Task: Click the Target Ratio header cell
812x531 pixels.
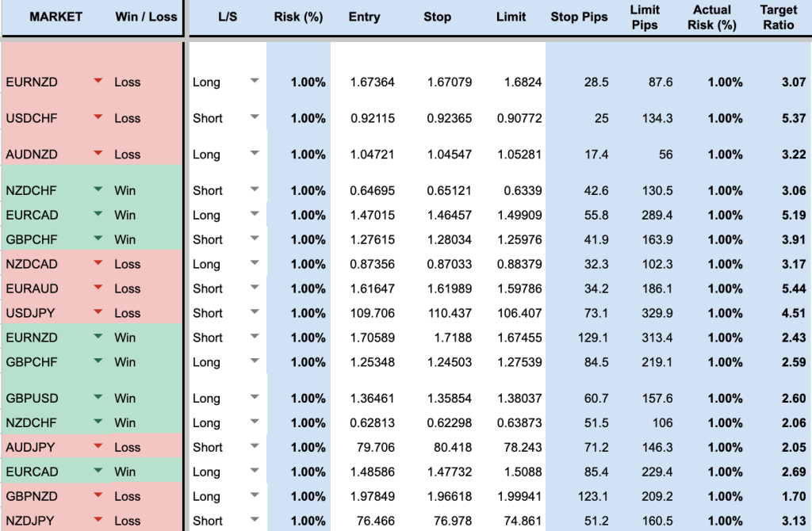Action: click(x=778, y=17)
